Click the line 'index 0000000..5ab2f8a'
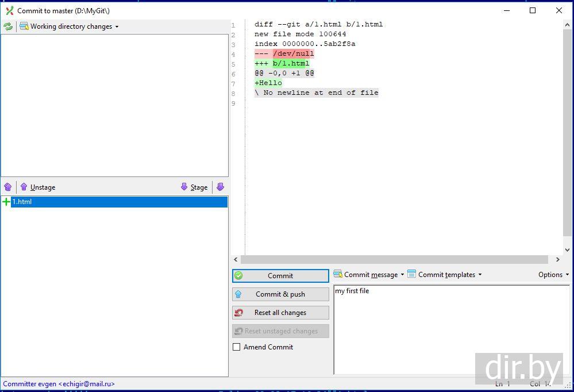 pyautogui.click(x=305, y=44)
